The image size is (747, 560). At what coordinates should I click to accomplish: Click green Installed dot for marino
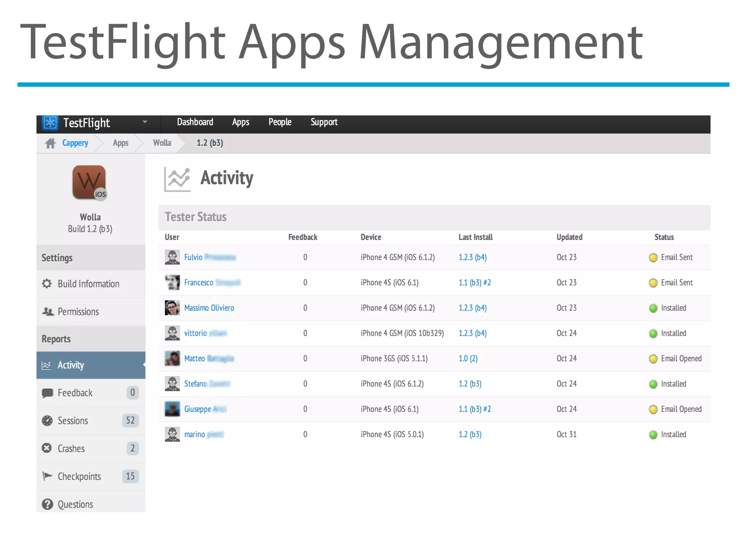[653, 435]
